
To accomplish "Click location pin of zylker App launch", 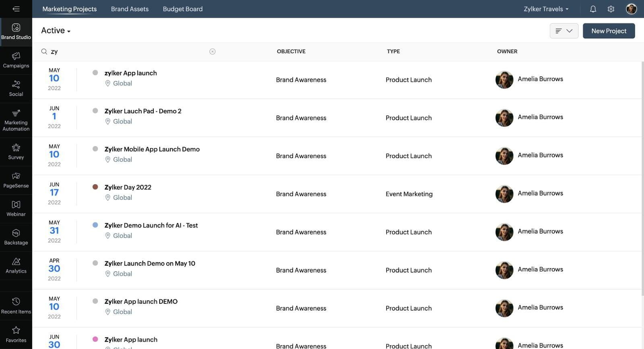I will [108, 83].
